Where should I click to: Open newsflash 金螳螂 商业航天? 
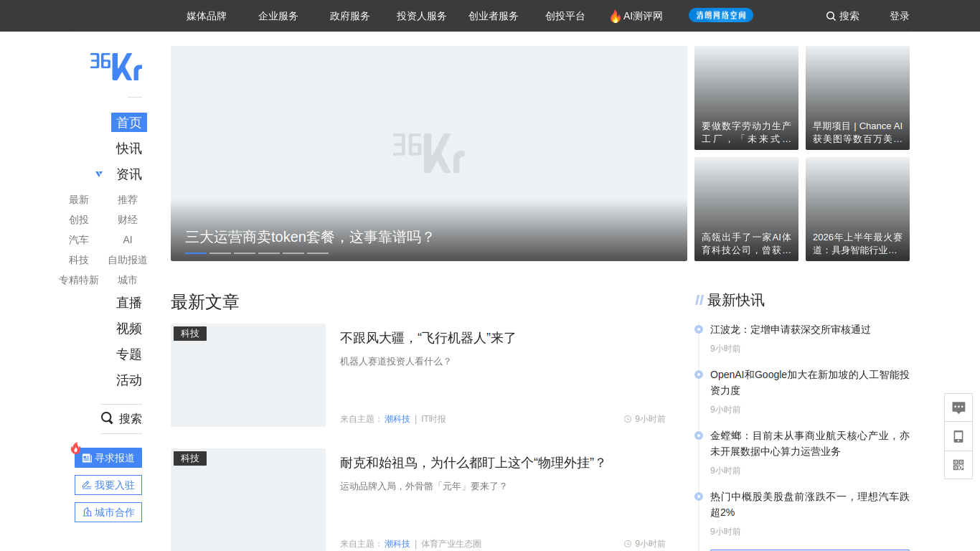pyautogui.click(x=810, y=443)
